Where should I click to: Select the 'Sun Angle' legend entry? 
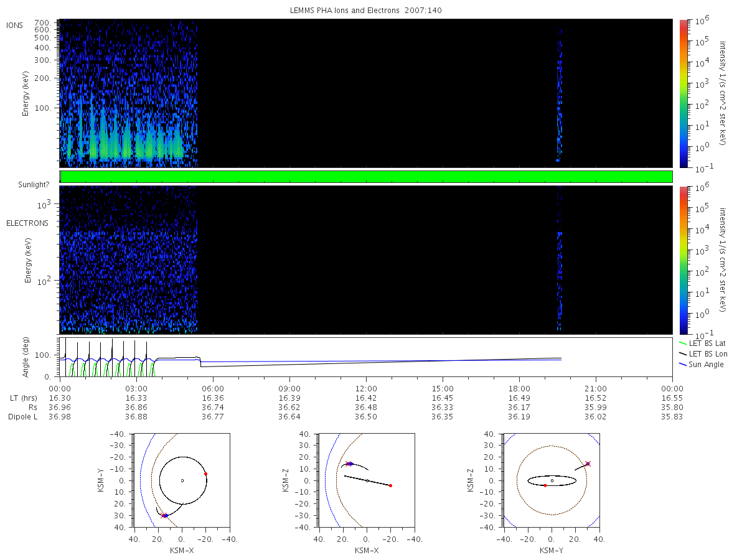pyautogui.click(x=701, y=364)
